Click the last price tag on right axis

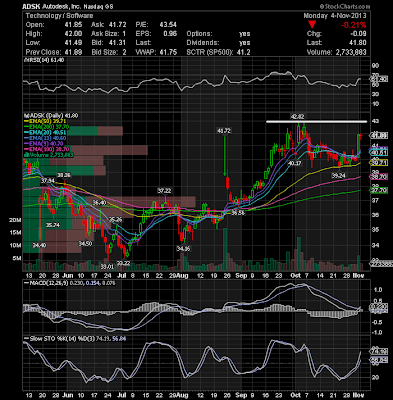pyautogui.click(x=379, y=135)
